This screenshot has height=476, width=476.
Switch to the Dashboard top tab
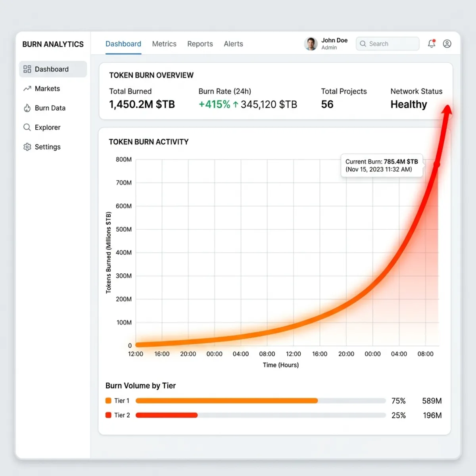point(123,44)
